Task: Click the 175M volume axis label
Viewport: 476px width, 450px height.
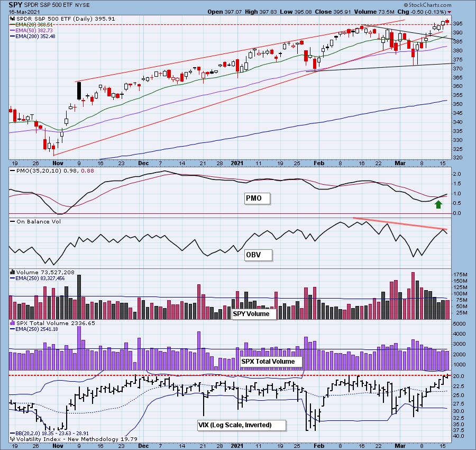Action: [x=461, y=274]
